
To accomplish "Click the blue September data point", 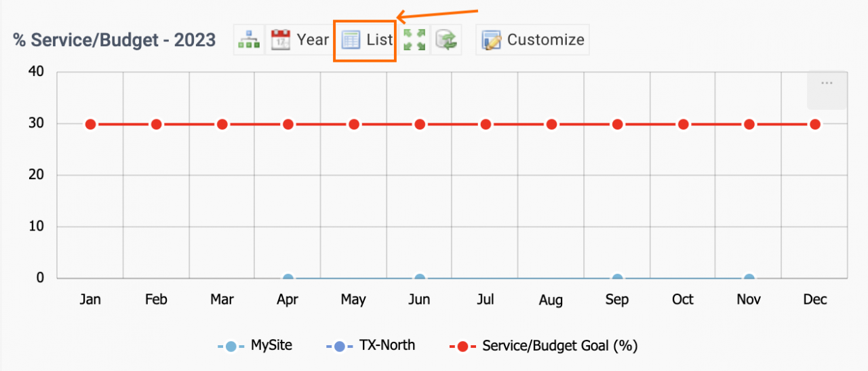I will [617, 278].
